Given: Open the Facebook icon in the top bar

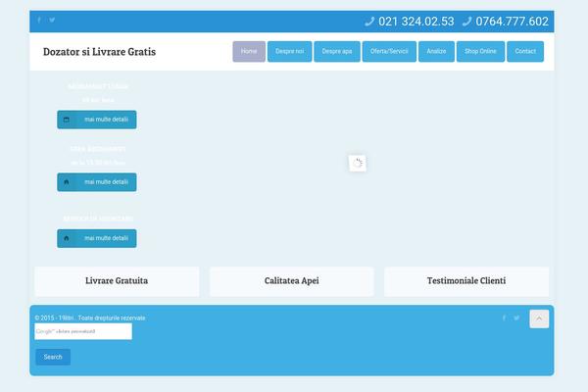Looking at the screenshot, I should click(x=39, y=20).
